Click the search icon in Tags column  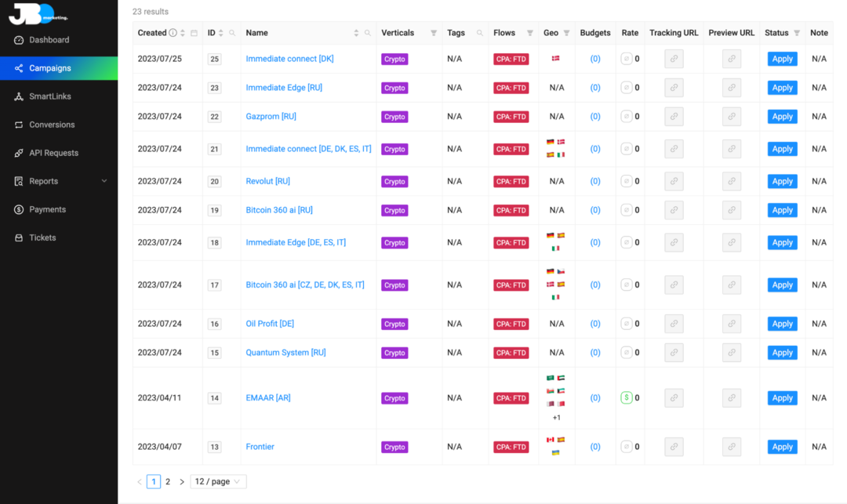(480, 33)
